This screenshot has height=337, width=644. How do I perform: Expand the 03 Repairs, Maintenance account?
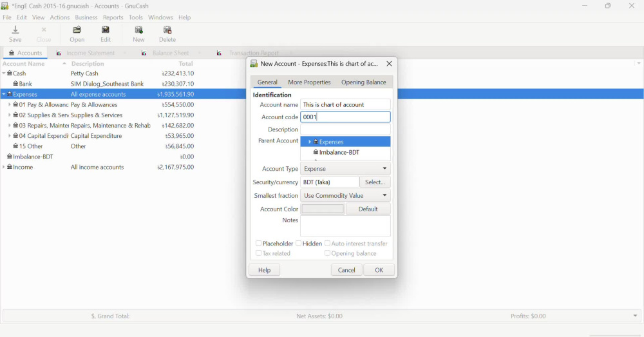coord(10,126)
